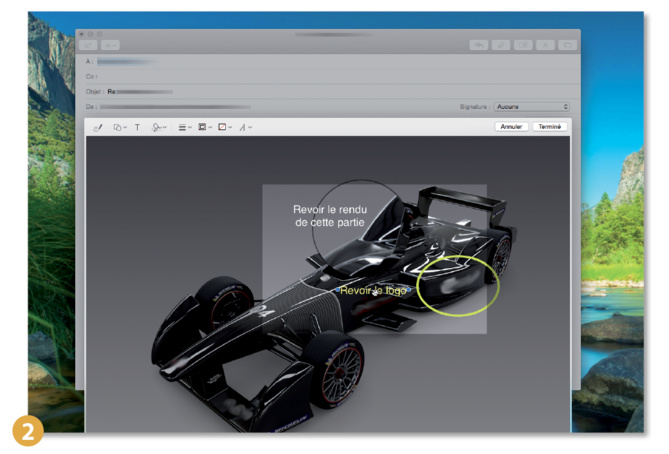Click Annuler to cancel markup

tap(512, 127)
